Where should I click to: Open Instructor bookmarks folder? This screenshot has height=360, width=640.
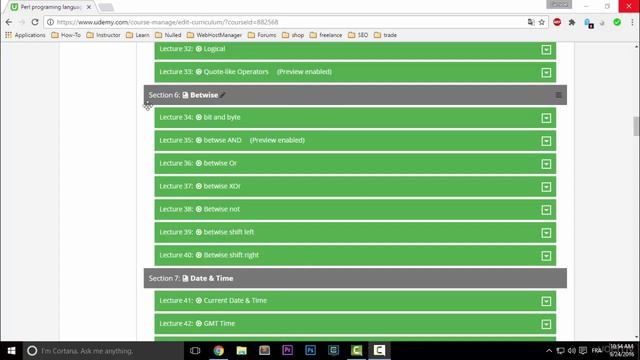point(104,35)
